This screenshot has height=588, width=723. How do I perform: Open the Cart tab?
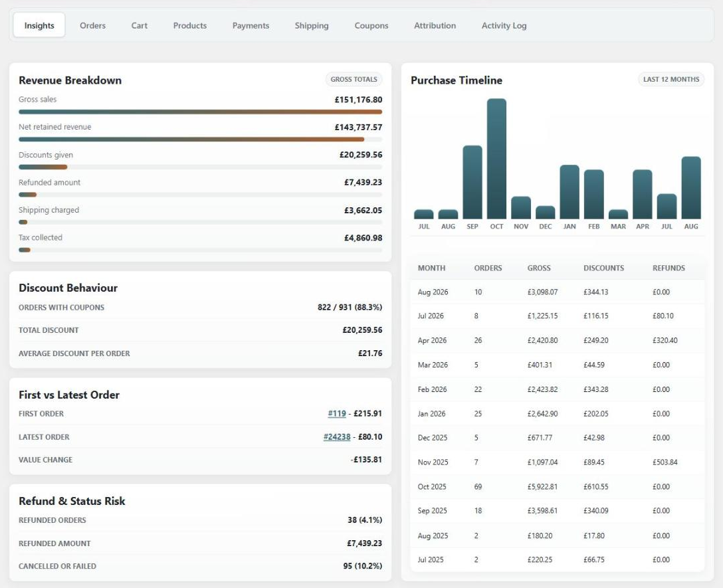140,25
